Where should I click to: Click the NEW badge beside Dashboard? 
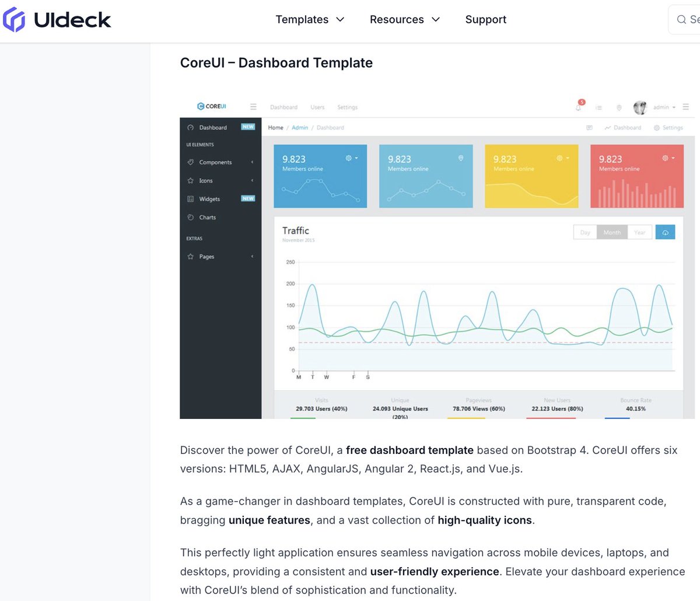tap(248, 127)
